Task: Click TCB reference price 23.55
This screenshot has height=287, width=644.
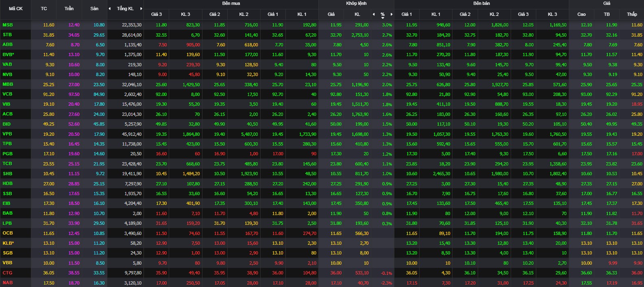Action: (x=49, y=164)
